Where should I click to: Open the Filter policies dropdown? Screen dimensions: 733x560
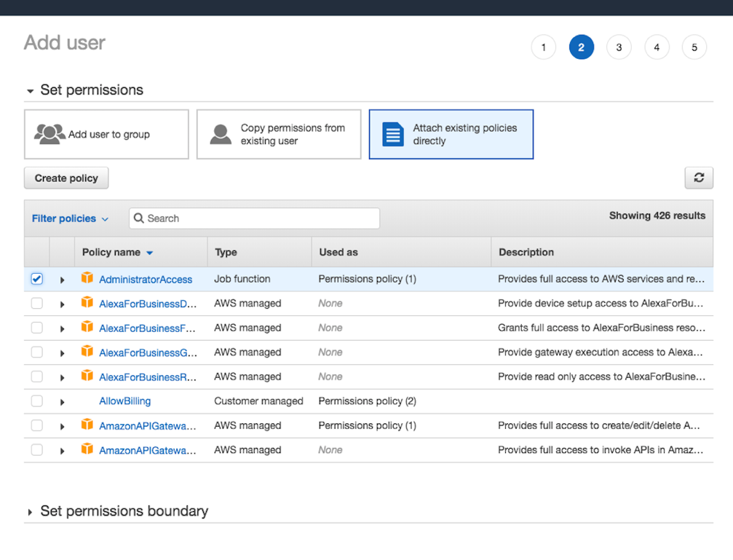tap(70, 218)
